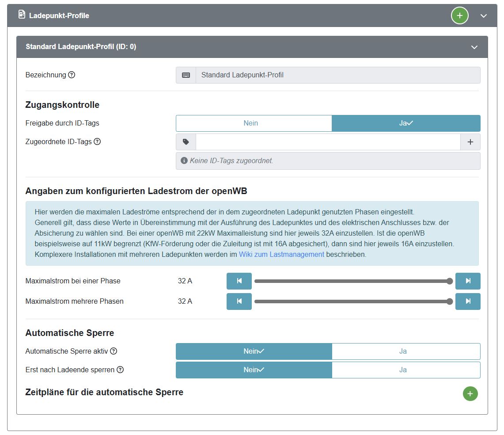
Task: Click the plus button to add ID-Tag
Action: (x=470, y=142)
